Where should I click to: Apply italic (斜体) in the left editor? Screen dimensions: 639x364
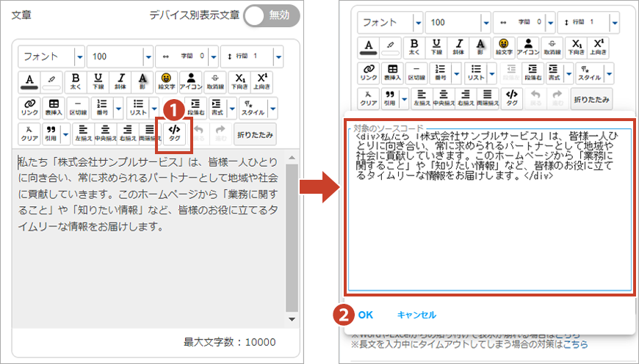(x=121, y=81)
